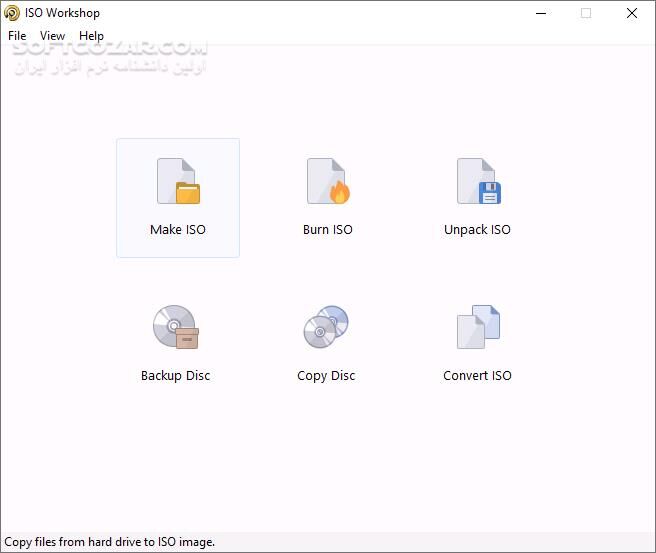Open the Help menu

(91, 35)
